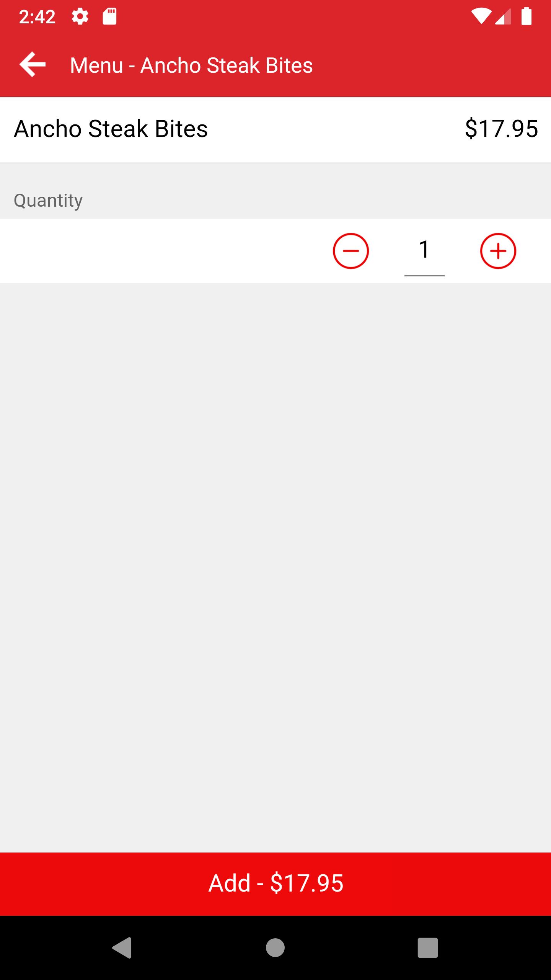Tap the 2:42 clock in the status bar
Viewport: 551px width, 980px height.
37,17
